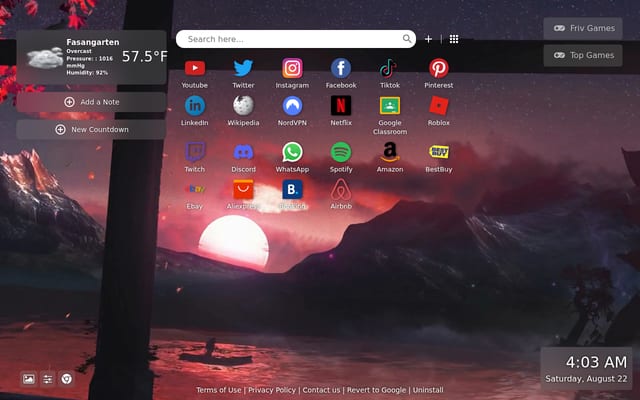640x400 pixels.
Task: Go to the Pinterest shortcut
Action: pos(439,68)
